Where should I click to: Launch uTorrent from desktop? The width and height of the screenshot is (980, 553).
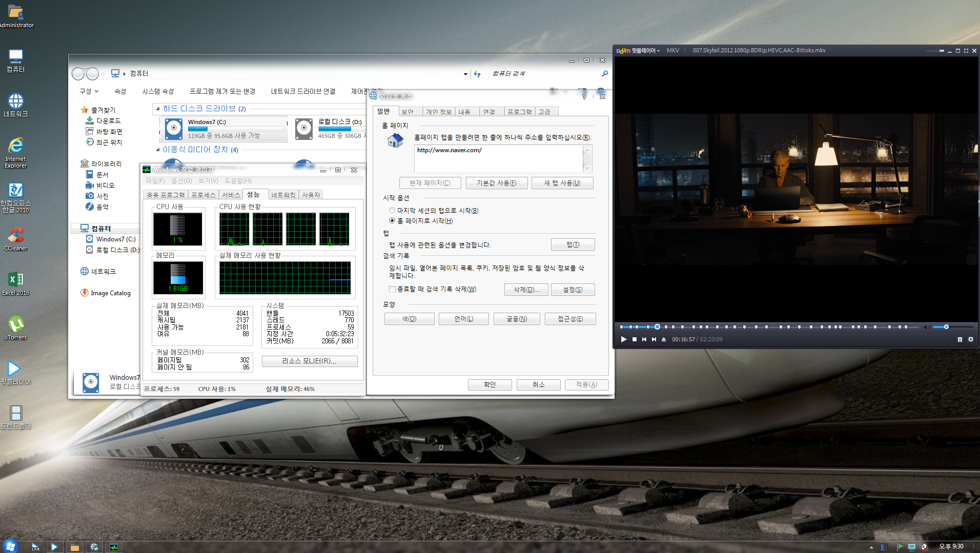(x=16, y=329)
